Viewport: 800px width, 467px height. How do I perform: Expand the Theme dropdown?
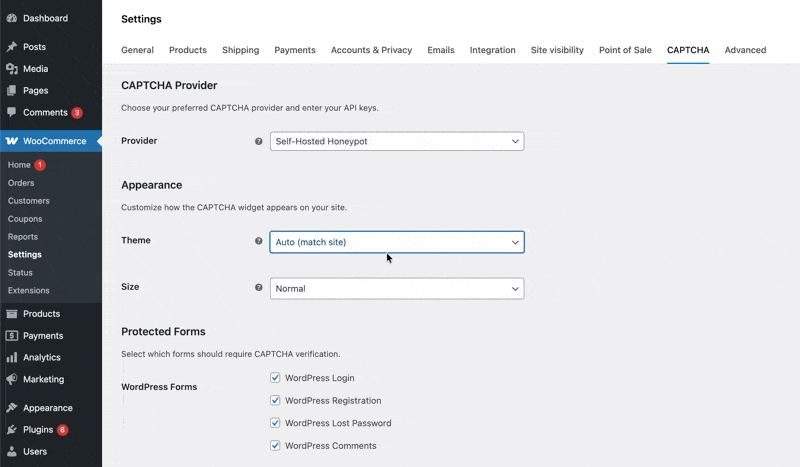click(397, 242)
